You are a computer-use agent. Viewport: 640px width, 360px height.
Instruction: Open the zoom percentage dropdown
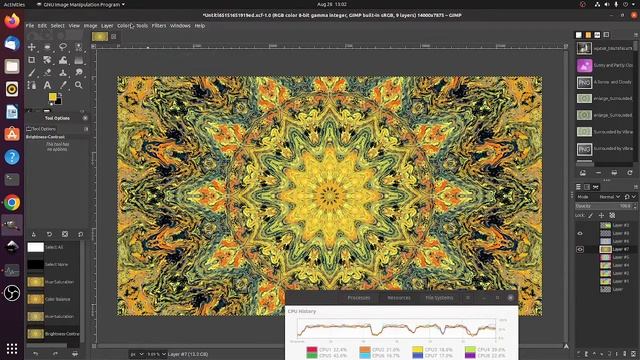[x=156, y=354]
